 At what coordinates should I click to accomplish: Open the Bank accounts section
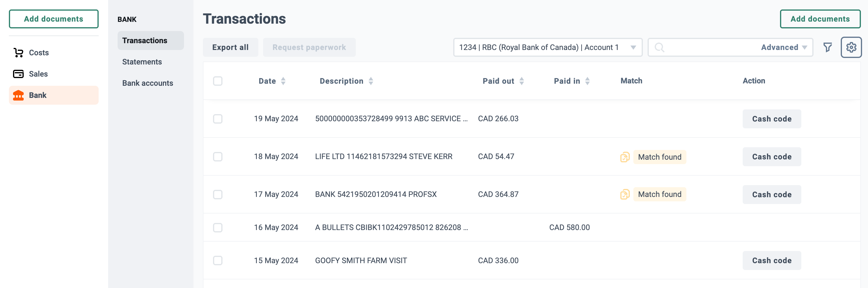148,83
